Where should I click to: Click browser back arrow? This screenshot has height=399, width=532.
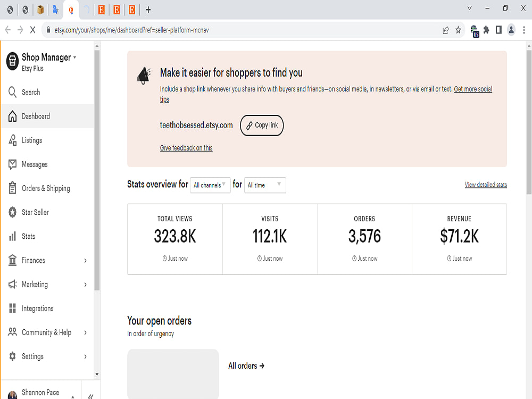(x=8, y=30)
